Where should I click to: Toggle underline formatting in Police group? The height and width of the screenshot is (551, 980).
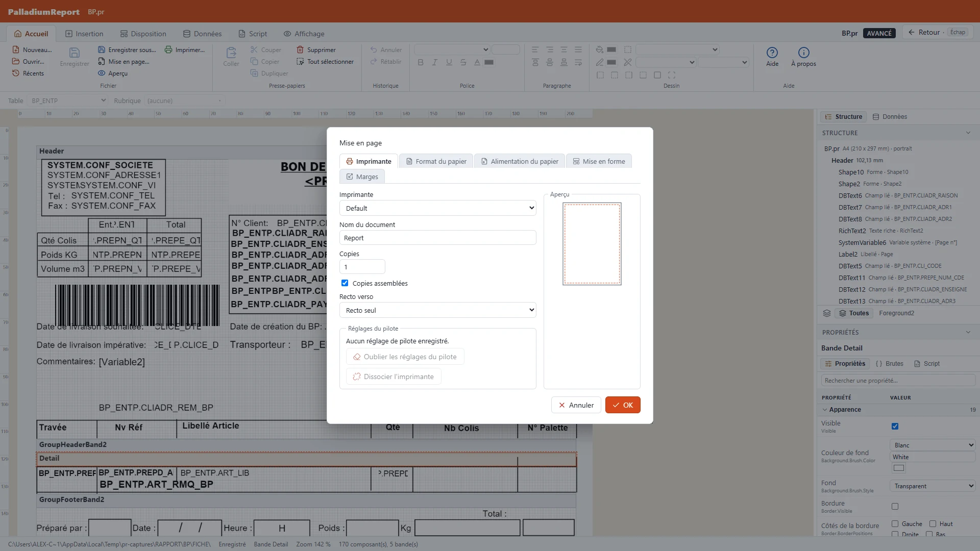point(449,62)
